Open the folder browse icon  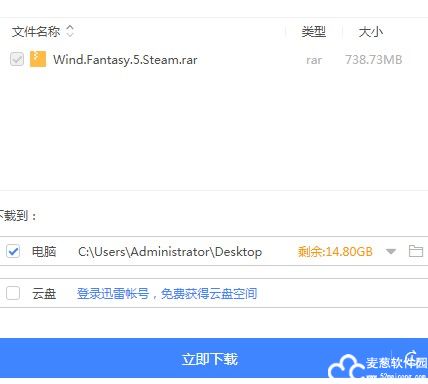416,251
